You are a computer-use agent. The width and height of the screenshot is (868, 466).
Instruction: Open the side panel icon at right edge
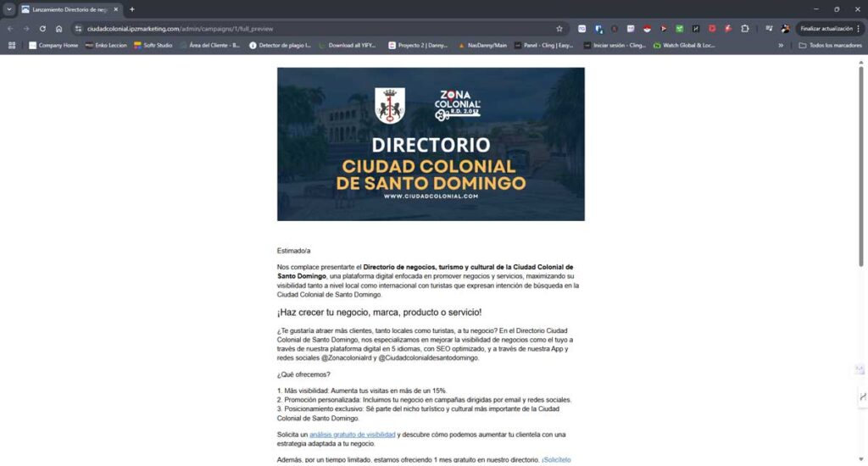(x=862, y=397)
